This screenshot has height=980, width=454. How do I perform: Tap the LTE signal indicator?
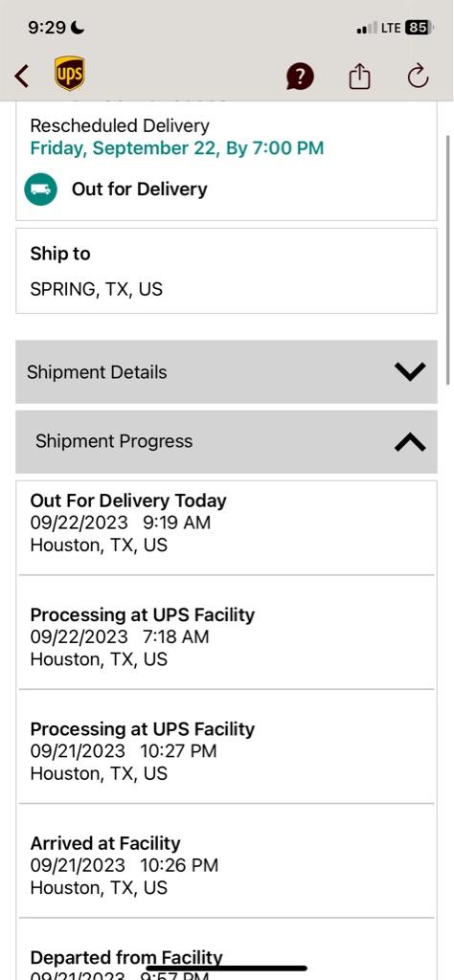point(378,28)
